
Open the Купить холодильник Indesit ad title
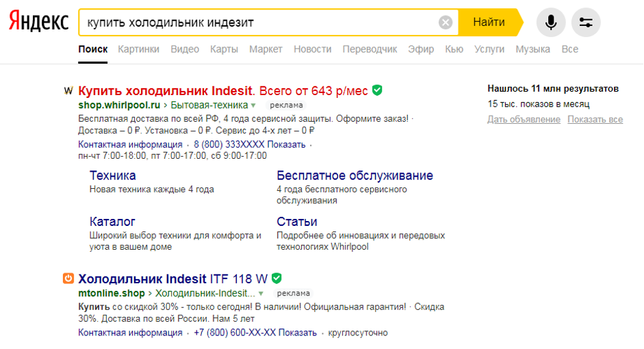pyautogui.click(x=223, y=90)
